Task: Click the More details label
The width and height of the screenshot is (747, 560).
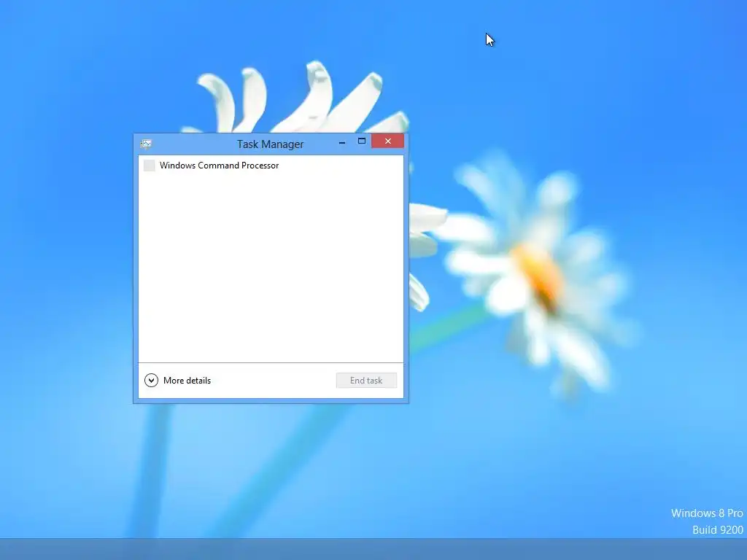Action: point(187,381)
